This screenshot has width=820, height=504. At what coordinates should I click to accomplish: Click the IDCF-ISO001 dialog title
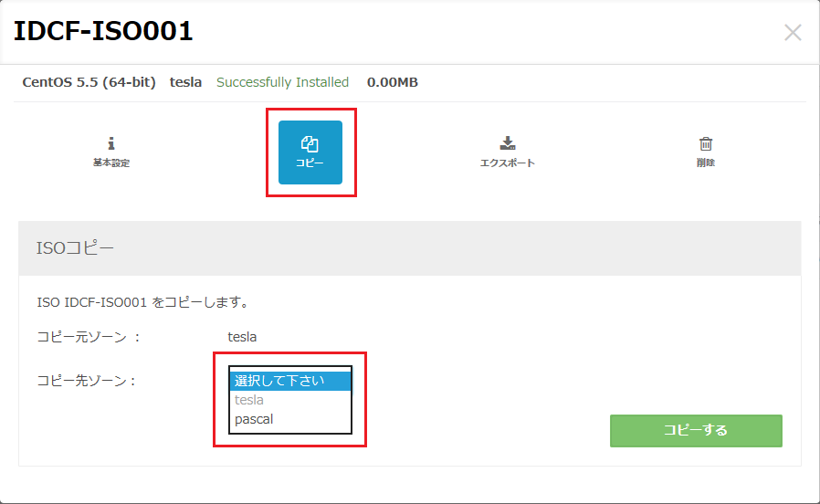[102, 31]
